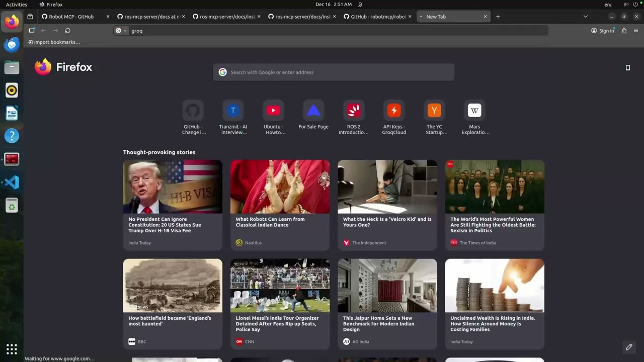This screenshot has height=362, width=644.
Task: Close the Robot MCP · GitHub tab
Action: [108, 17]
